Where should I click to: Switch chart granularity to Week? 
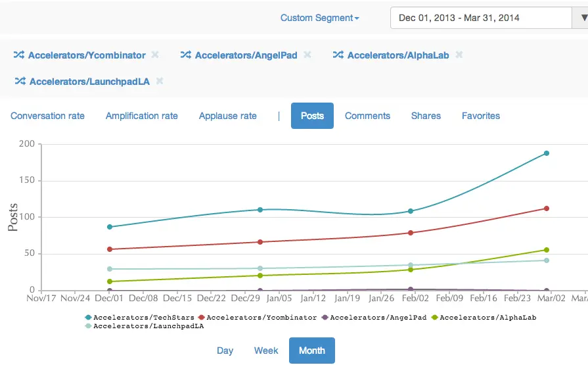(x=266, y=351)
